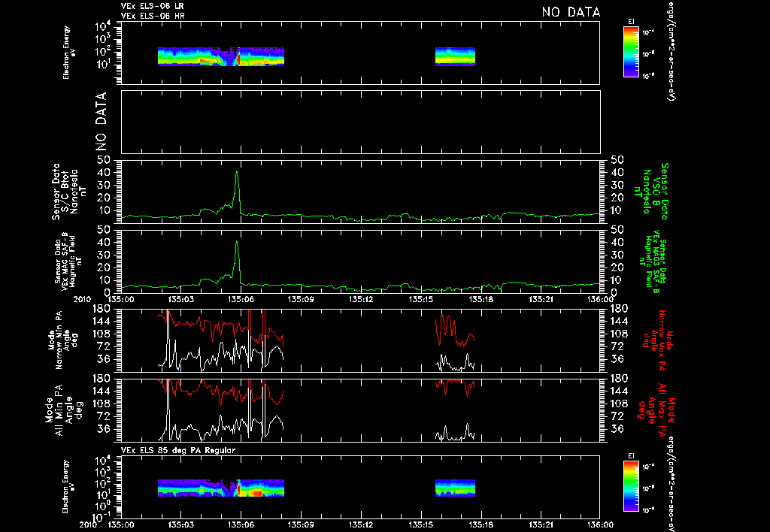Click the first spectrogram block in the top panel
This screenshot has height=532, width=770.
point(221,56)
